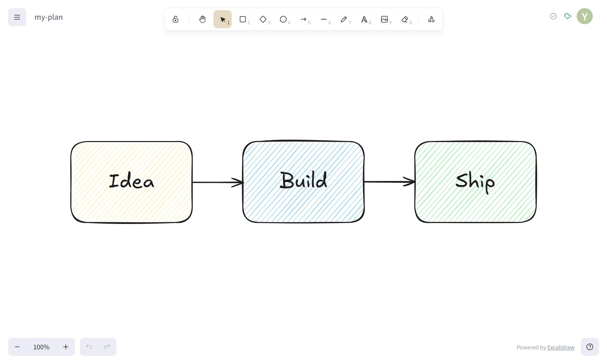The image size is (607, 364).
Task: Select the Line tool
Action: click(324, 19)
